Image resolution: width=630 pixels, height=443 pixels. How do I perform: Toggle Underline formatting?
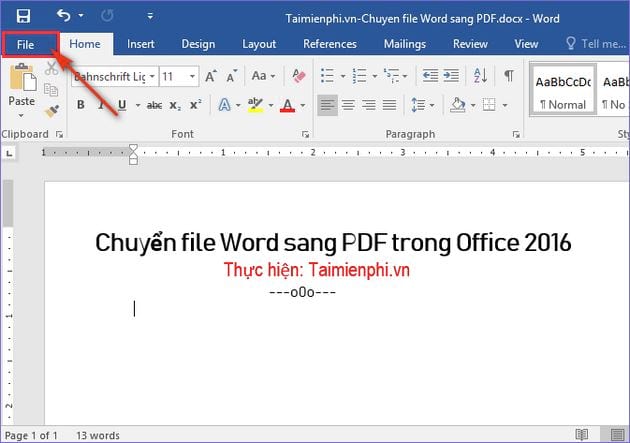click(x=122, y=105)
